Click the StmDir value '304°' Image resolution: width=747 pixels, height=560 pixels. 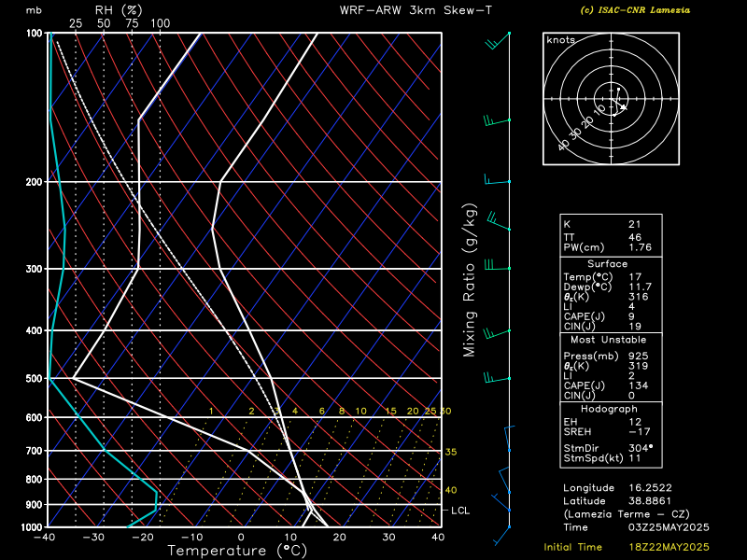tap(641, 448)
